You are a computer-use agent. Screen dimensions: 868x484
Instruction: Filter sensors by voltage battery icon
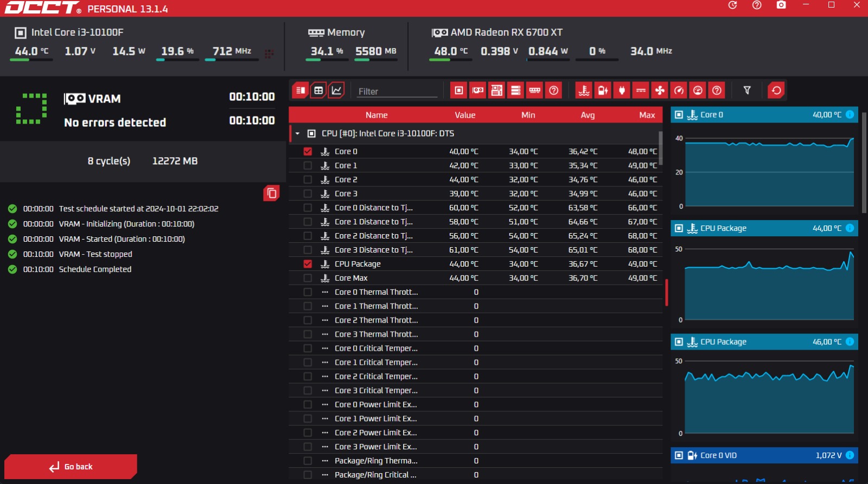(603, 91)
